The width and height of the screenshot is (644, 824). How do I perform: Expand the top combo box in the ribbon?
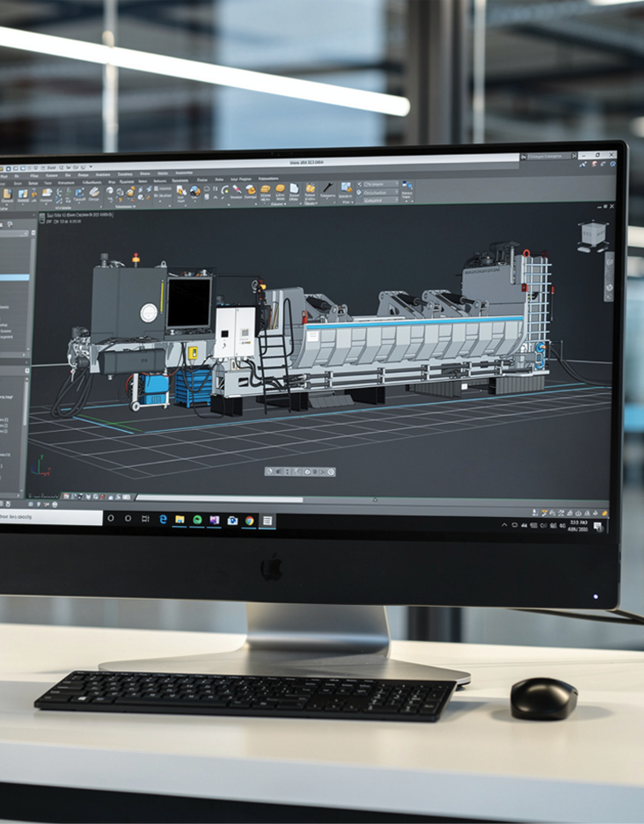point(379,184)
